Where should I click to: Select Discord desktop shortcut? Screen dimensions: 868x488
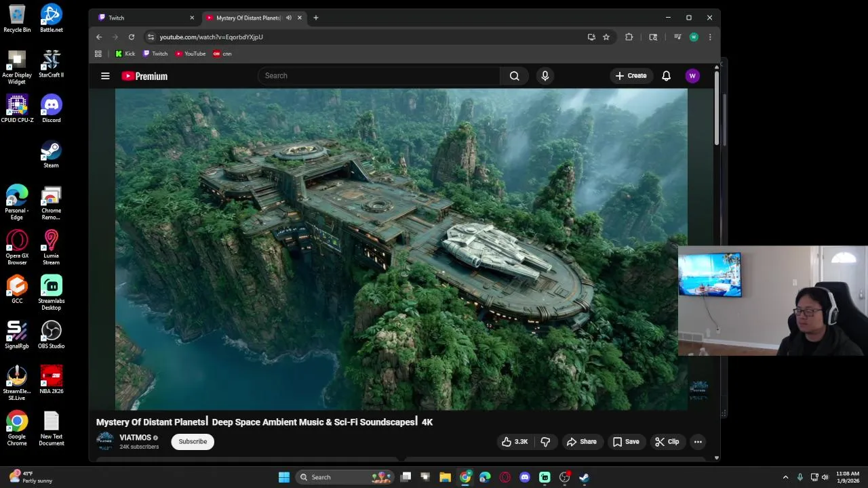click(52, 108)
